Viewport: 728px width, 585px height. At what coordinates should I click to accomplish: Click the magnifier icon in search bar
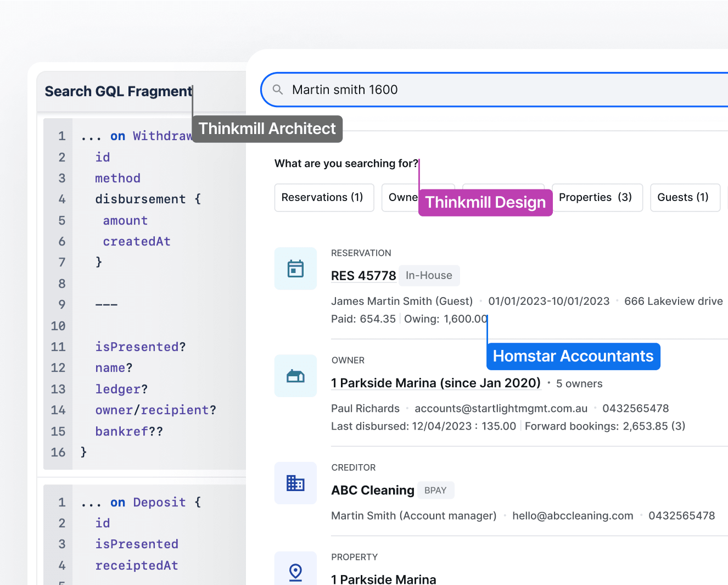(278, 90)
